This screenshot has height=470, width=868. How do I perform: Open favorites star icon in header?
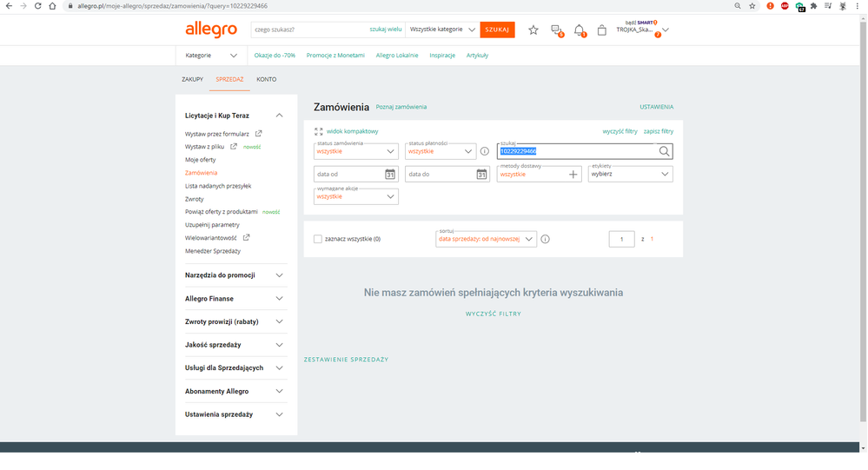pyautogui.click(x=533, y=30)
